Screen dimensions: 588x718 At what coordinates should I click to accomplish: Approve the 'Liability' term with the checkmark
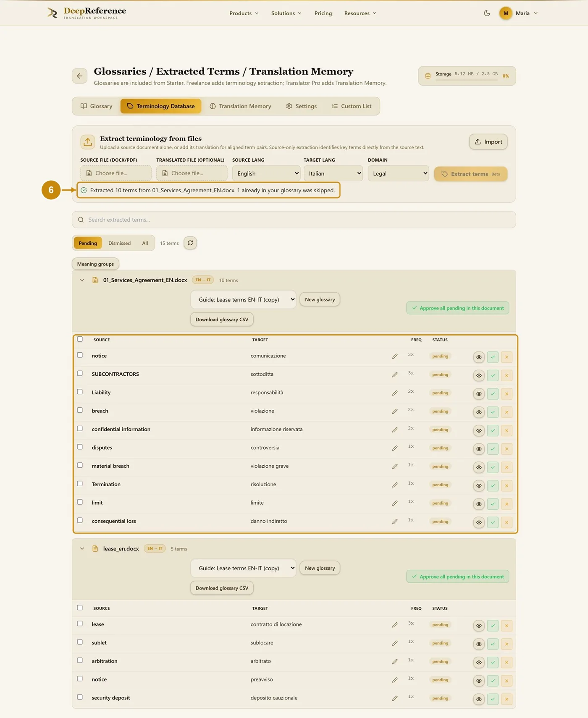(x=493, y=394)
